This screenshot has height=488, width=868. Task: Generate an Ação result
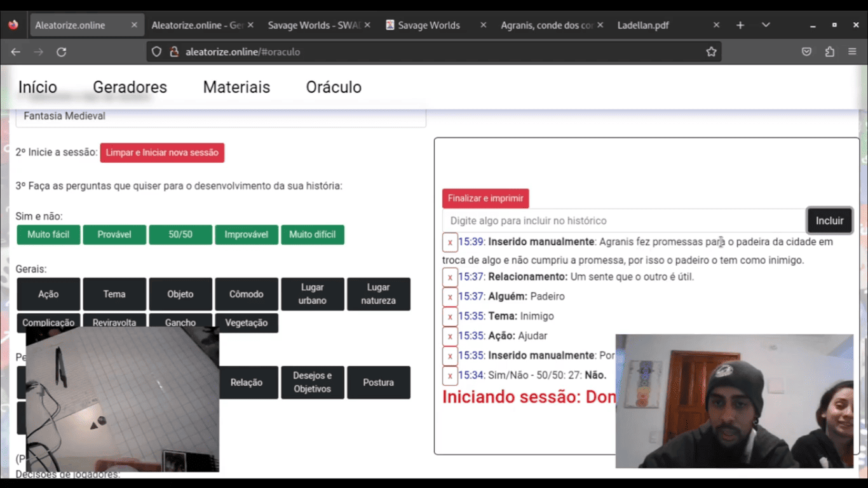48,294
